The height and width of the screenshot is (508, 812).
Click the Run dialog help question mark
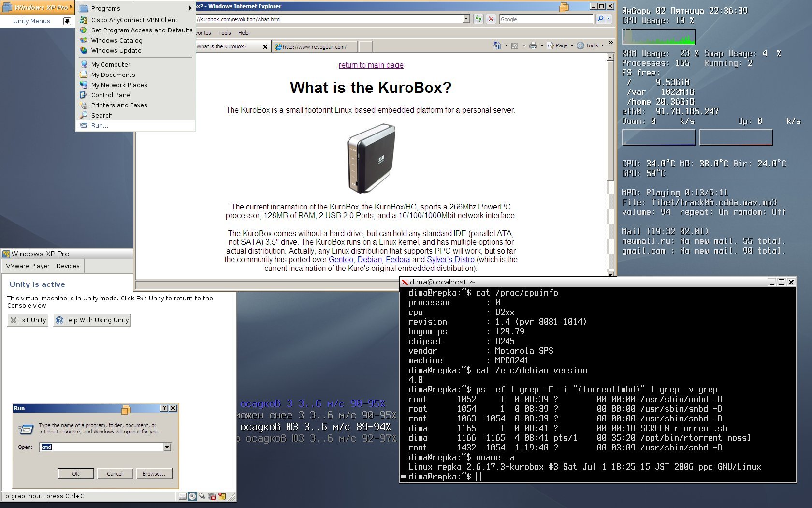[x=164, y=408]
